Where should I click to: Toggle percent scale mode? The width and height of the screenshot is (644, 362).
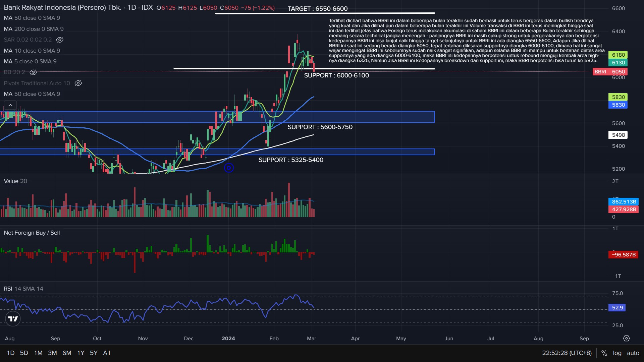(x=604, y=353)
